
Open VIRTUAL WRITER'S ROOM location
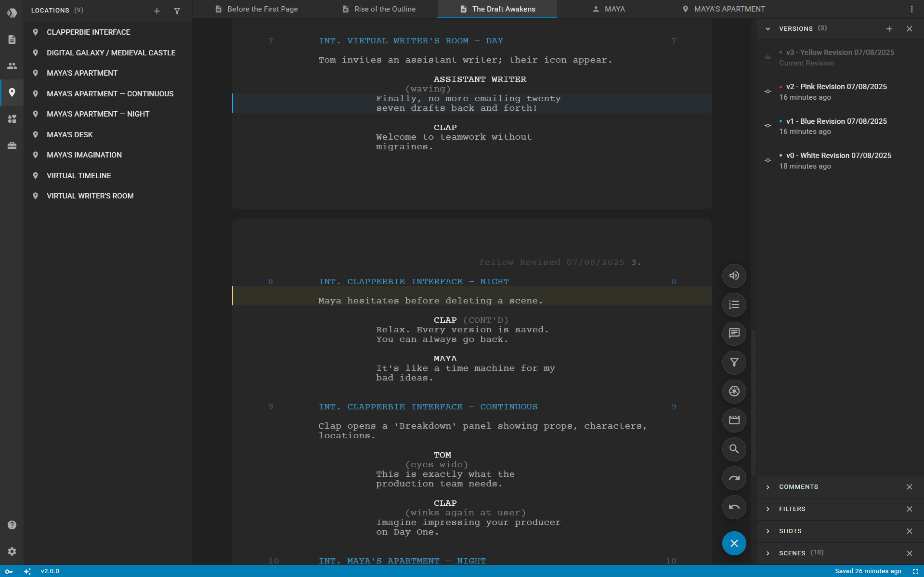108,196
